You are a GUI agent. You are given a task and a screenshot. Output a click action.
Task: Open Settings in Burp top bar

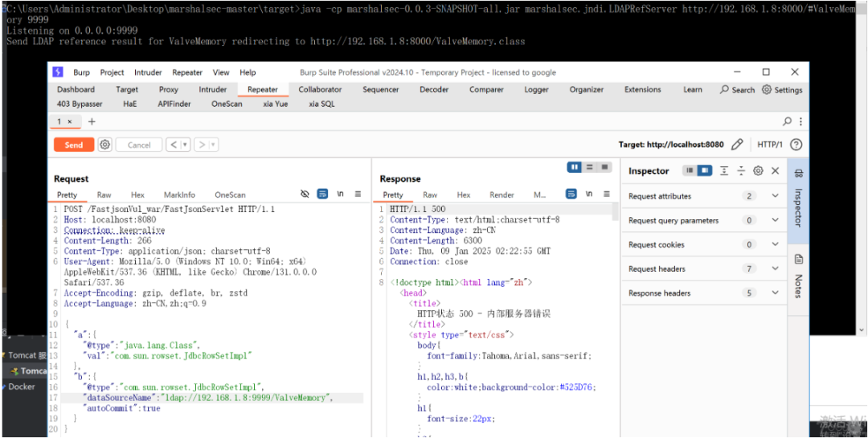[x=782, y=90]
